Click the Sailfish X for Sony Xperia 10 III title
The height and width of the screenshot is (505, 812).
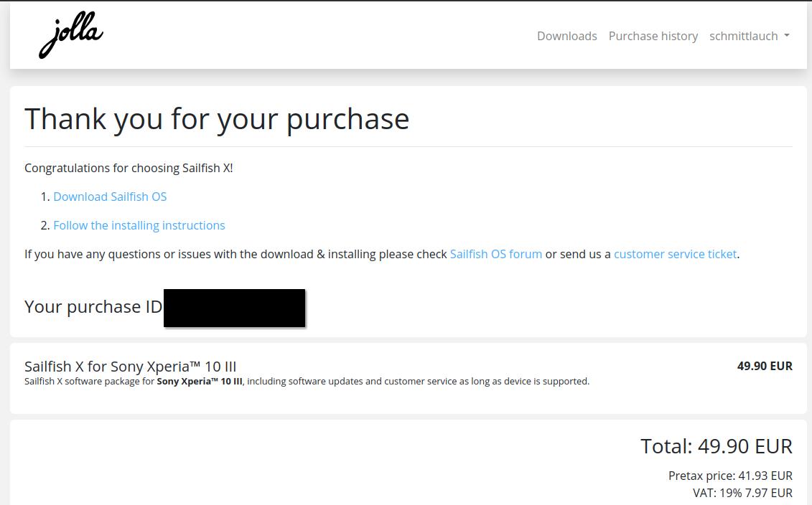[x=131, y=367]
